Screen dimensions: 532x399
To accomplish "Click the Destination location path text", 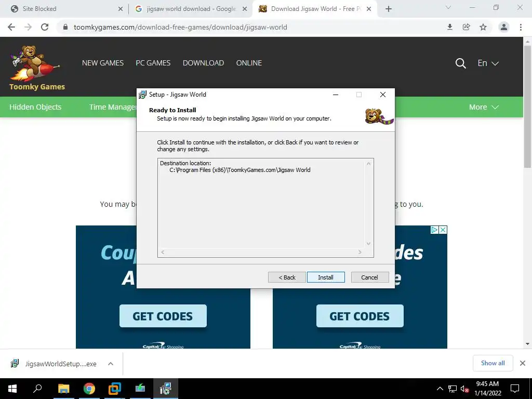I will (240, 170).
